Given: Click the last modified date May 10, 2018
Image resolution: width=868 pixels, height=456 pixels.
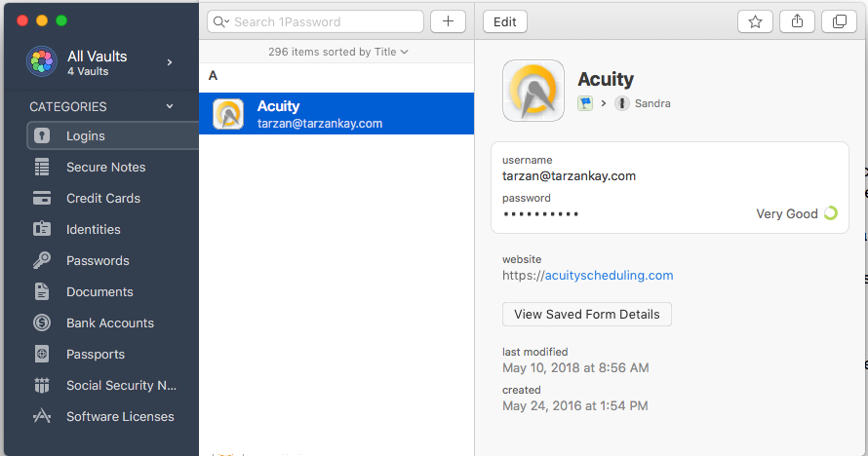Looking at the screenshot, I should click(575, 367).
